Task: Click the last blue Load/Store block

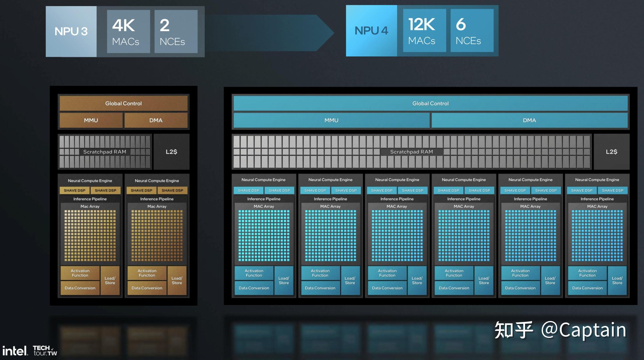Action: tap(617, 281)
